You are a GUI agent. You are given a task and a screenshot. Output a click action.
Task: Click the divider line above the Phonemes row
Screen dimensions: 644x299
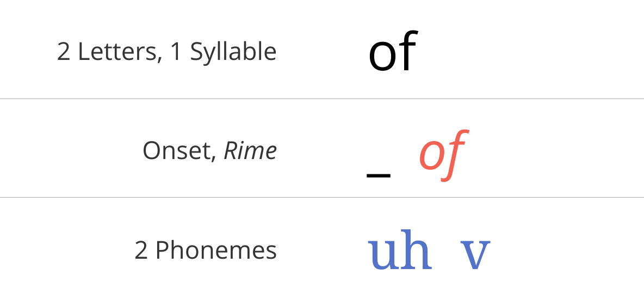322,197
